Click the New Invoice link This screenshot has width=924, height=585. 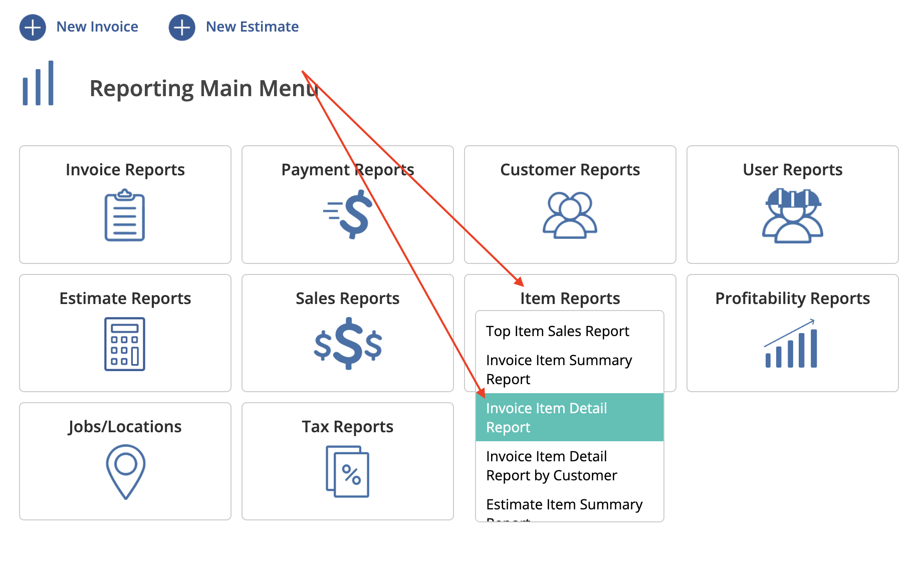(97, 27)
